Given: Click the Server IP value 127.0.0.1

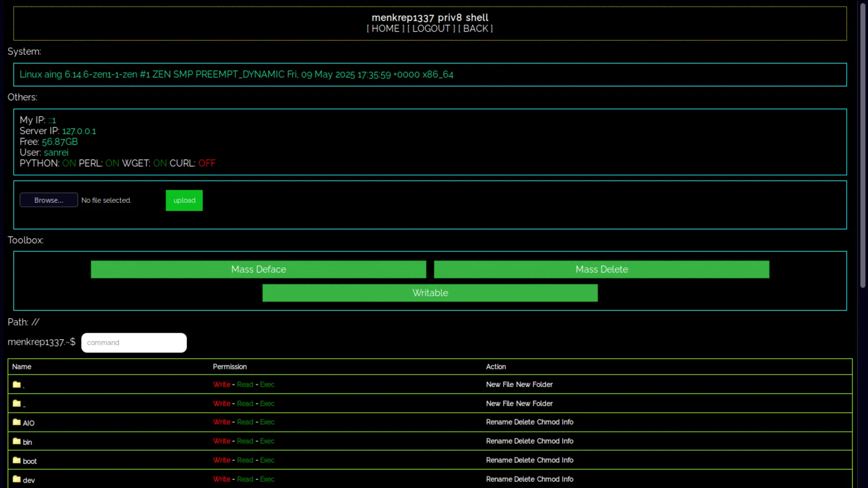Looking at the screenshot, I should tap(79, 131).
